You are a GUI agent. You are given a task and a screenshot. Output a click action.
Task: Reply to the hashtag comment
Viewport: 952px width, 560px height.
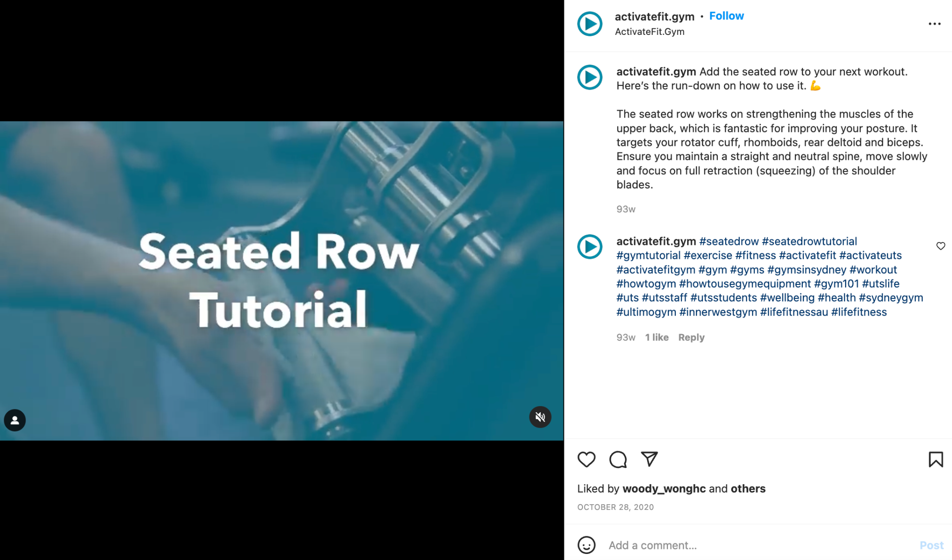pyautogui.click(x=691, y=337)
